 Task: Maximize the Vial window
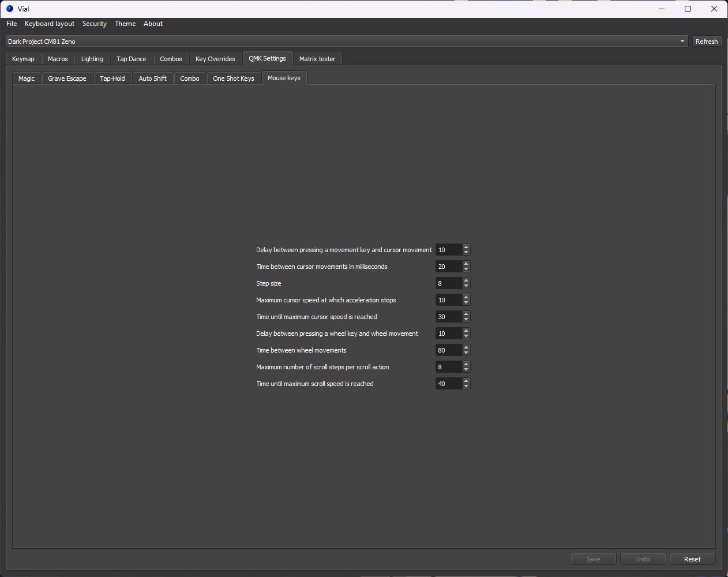coord(688,9)
